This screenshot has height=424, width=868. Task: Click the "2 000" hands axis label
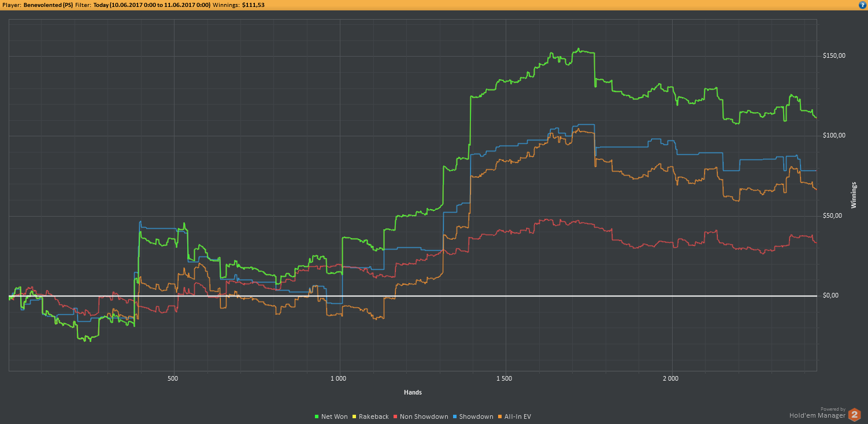(x=670, y=379)
